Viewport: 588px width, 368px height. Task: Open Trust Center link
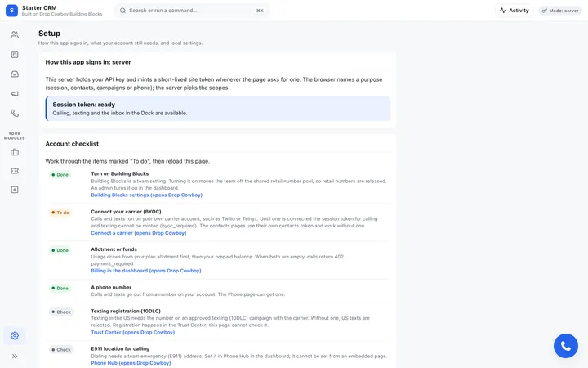click(x=133, y=332)
